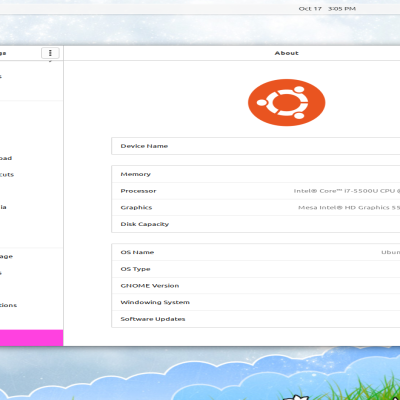This screenshot has height=400, width=400.
Task: Select the Processor label
Action: tap(138, 191)
